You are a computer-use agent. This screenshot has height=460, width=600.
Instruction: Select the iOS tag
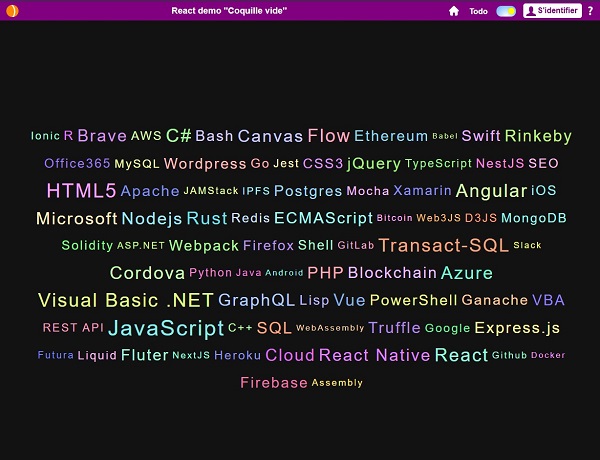[x=543, y=191]
